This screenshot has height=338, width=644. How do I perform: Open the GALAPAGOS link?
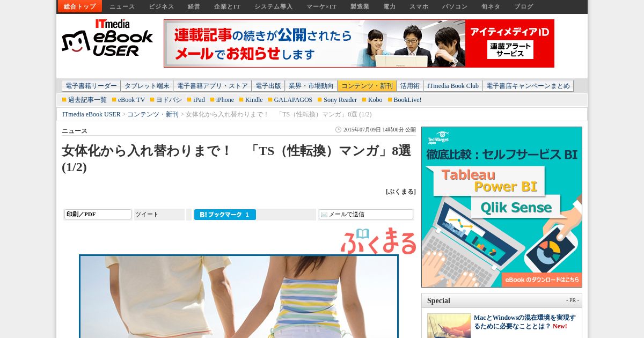pos(293,100)
